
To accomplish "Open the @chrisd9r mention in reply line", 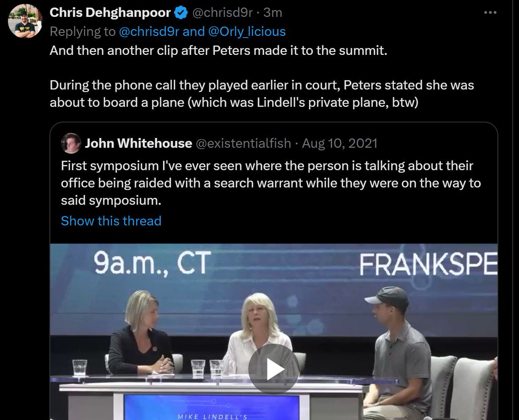I will (x=145, y=32).
